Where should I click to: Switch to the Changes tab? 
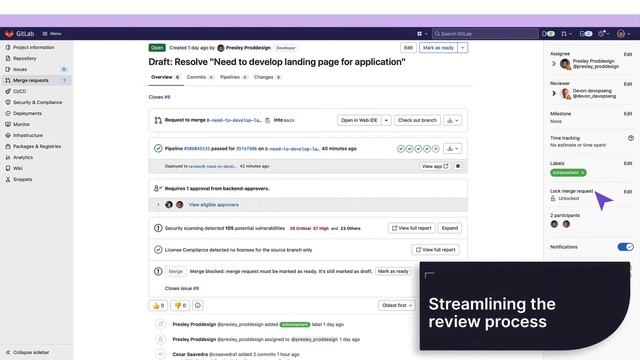(x=267, y=77)
